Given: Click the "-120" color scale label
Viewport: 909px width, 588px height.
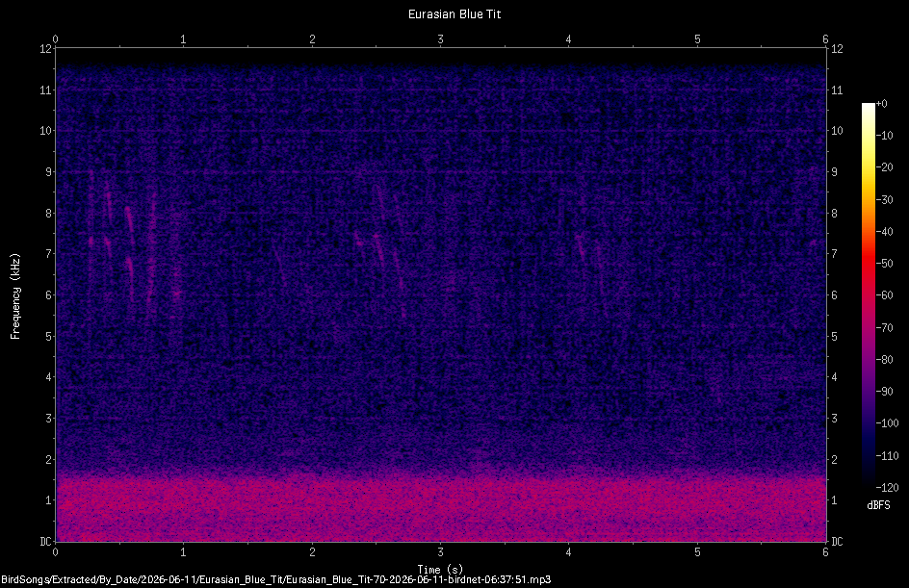Looking at the screenshot, I should pos(887,488).
